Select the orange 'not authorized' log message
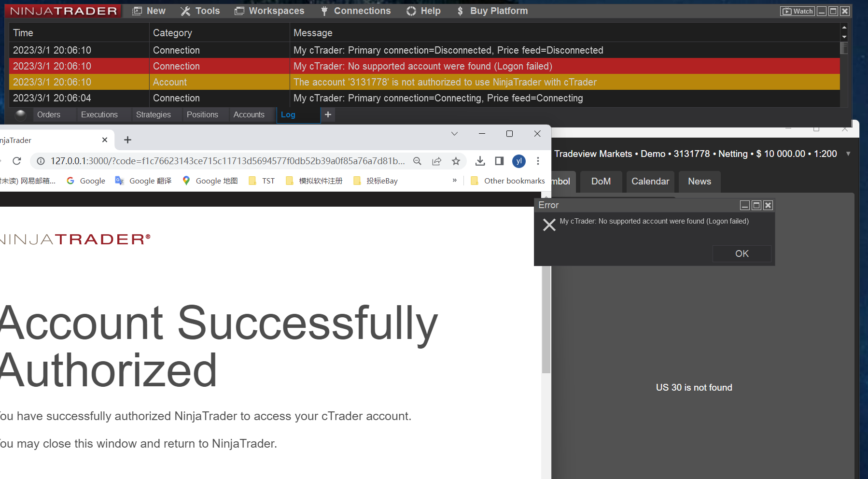The height and width of the screenshot is (479, 868). tap(445, 82)
